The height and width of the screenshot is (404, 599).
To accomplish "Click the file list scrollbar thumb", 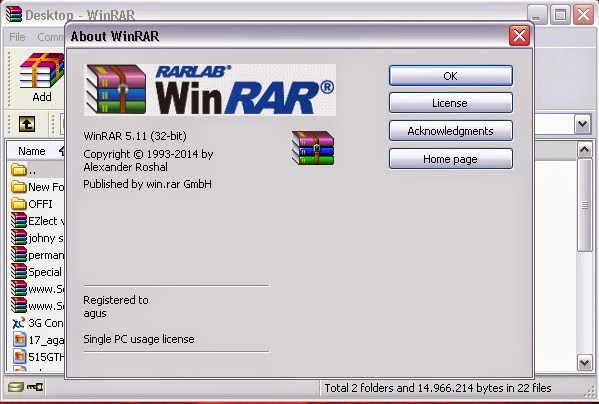I will pyautogui.click(x=584, y=205).
